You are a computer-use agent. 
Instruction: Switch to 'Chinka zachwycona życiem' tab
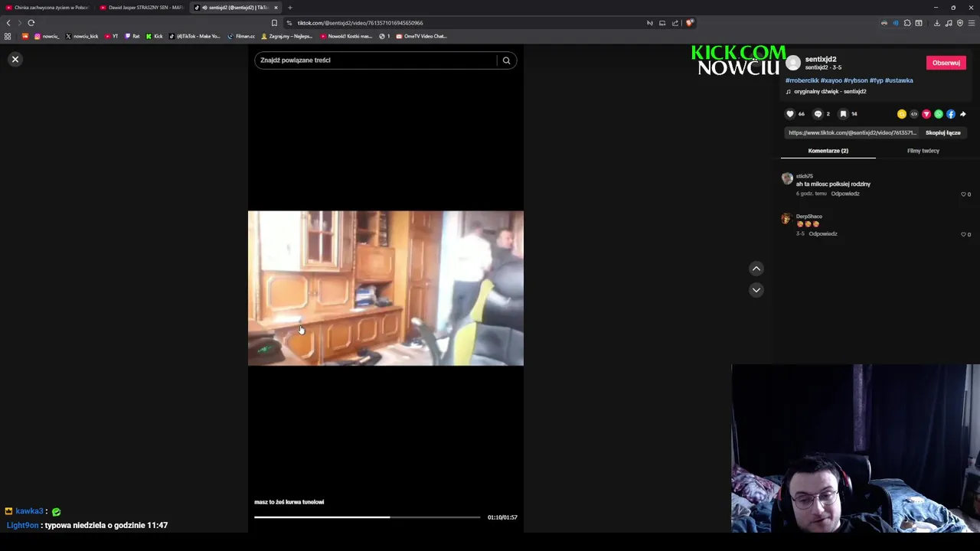click(47, 8)
